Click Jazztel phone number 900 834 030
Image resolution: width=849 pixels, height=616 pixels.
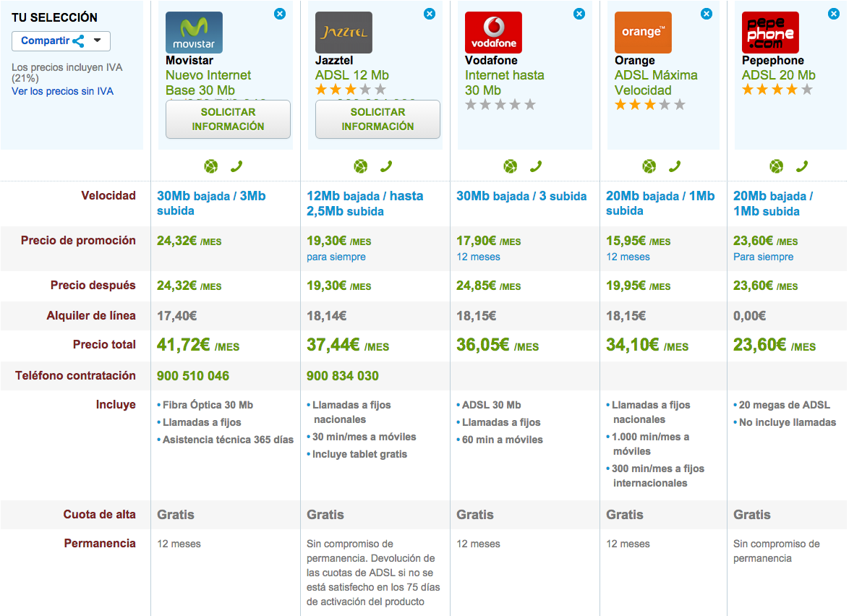(343, 376)
